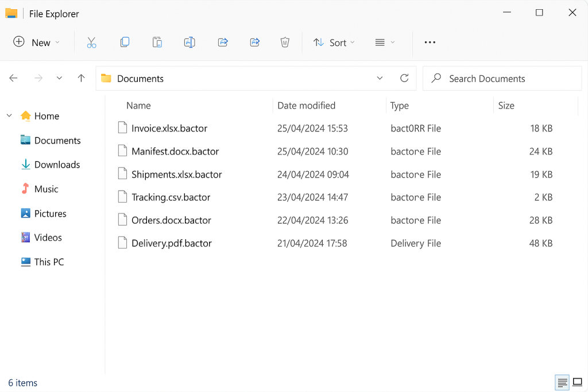Switch to the details view toggle
The width and height of the screenshot is (588, 392).
562,382
